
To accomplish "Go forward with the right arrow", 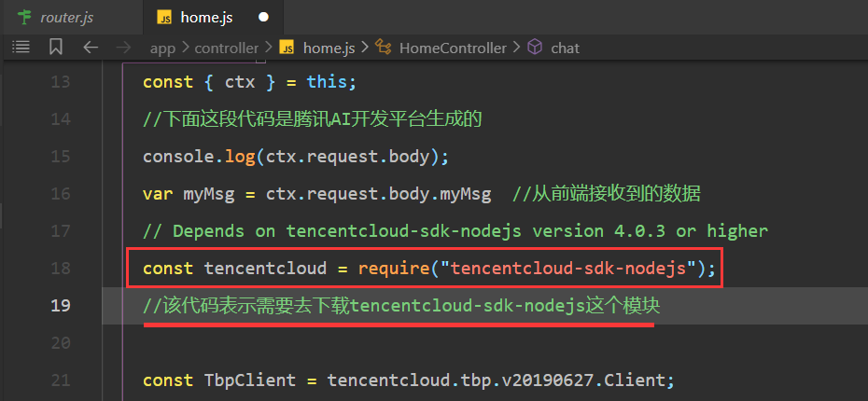I will [x=123, y=48].
